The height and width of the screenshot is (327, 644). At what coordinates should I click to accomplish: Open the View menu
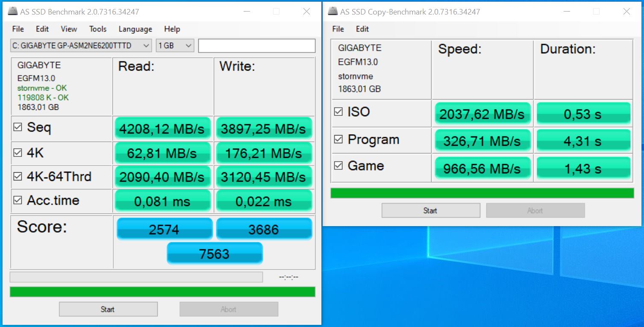69,29
